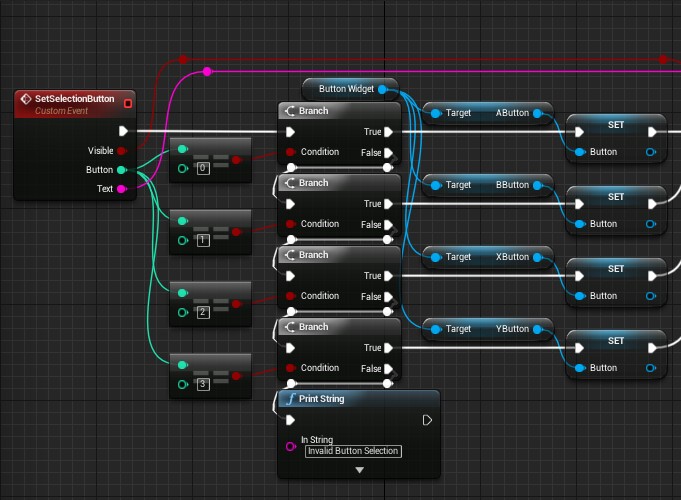681x500 pixels.
Task: Click the red delegate pin on SetSelectionButton
Action: click(x=127, y=102)
